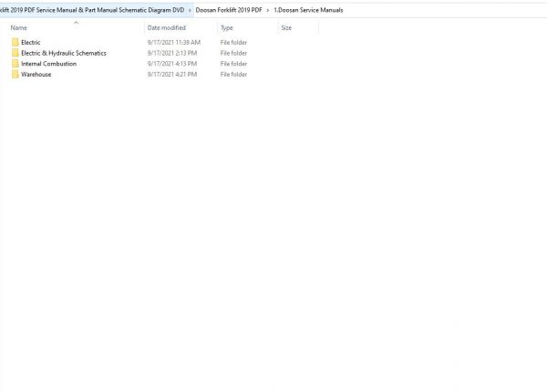Image resolution: width=547 pixels, height=392 pixels.
Task: Click File folder type in Electric row
Action: coord(233,42)
